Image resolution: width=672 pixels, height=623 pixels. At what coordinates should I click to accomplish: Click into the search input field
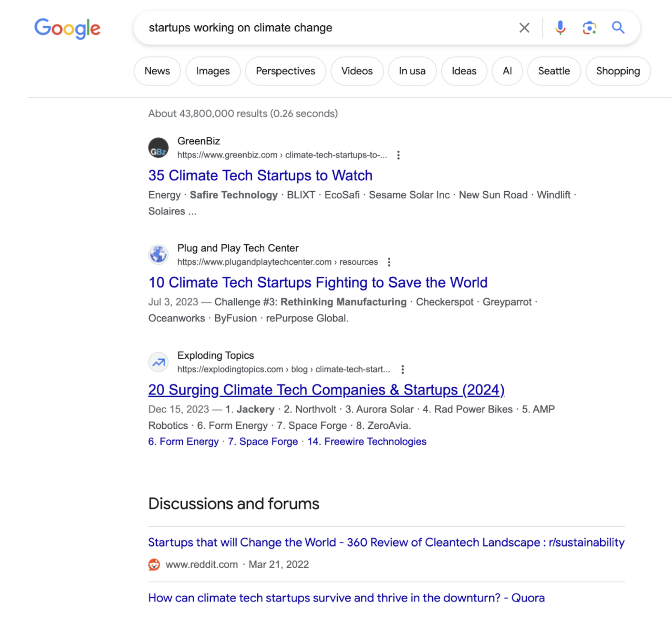click(x=324, y=28)
